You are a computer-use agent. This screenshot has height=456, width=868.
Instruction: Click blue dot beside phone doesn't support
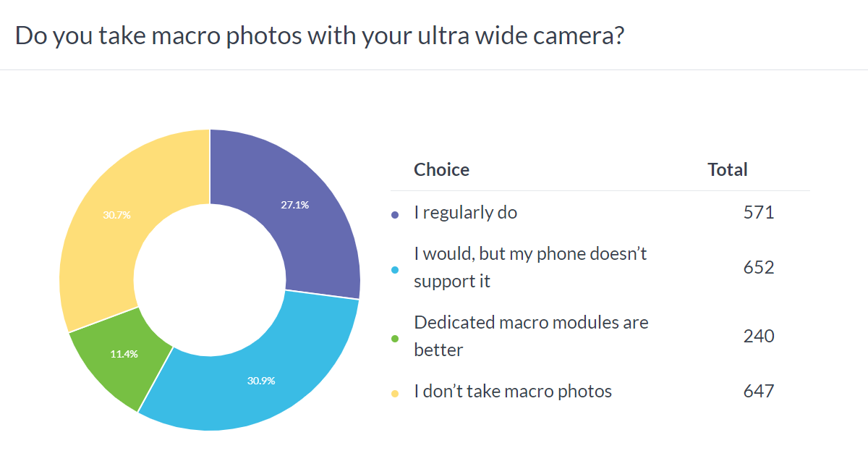[395, 269]
